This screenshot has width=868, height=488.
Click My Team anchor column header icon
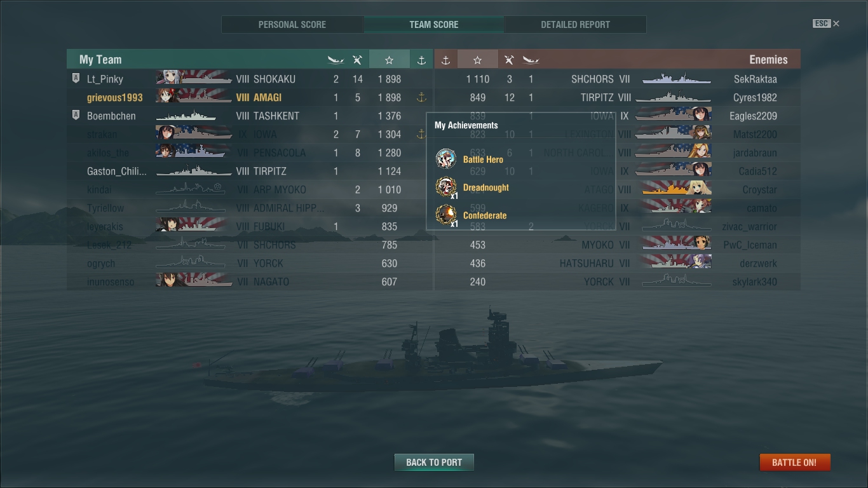[421, 60]
